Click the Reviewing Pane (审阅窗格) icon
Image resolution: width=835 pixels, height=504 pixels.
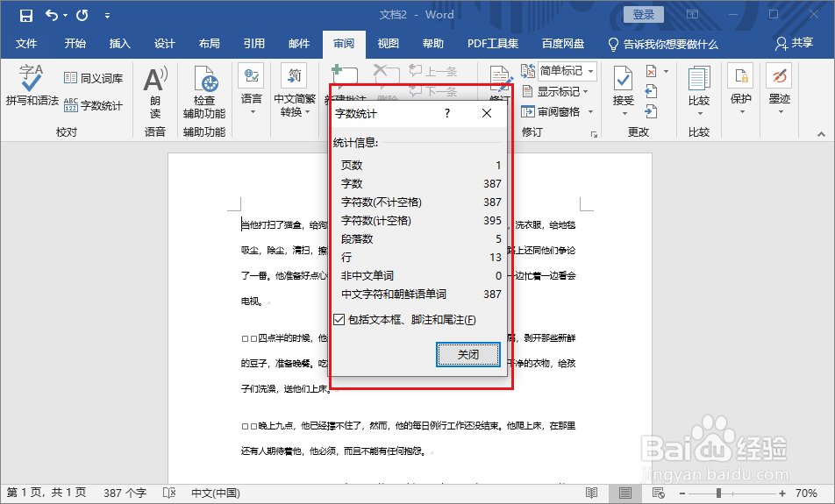pos(527,112)
